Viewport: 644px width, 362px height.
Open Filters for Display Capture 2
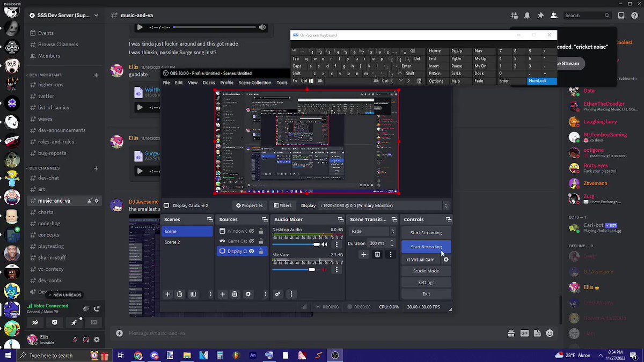point(283,205)
